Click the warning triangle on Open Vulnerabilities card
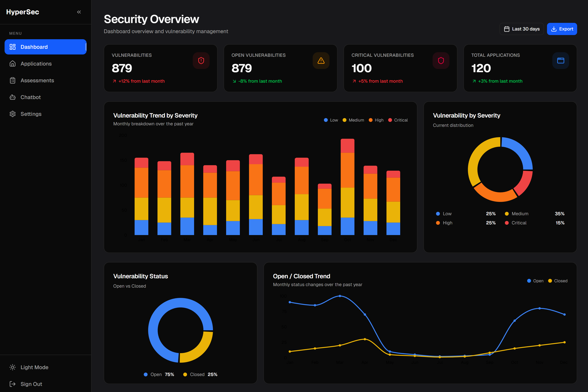The height and width of the screenshot is (392, 588). point(321,60)
